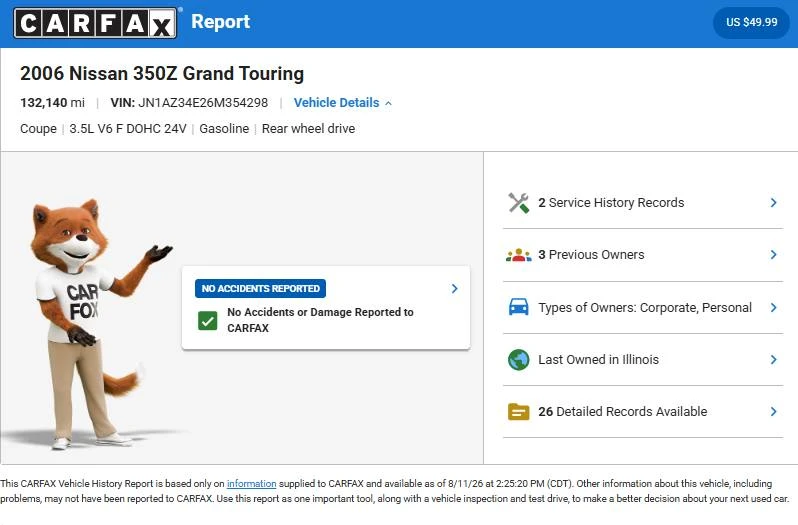
Task: Open the information link in disclaimer
Action: click(x=251, y=484)
